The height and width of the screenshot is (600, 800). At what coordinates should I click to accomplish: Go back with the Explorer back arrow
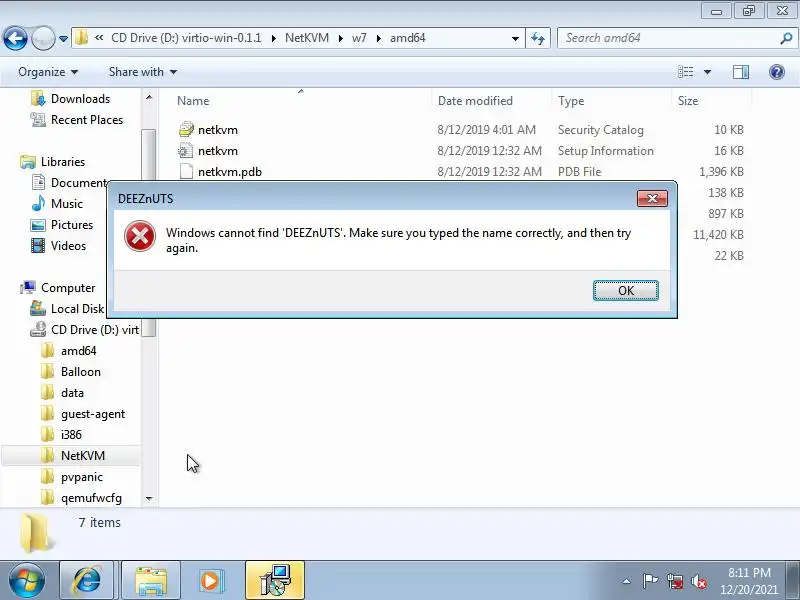coord(15,38)
